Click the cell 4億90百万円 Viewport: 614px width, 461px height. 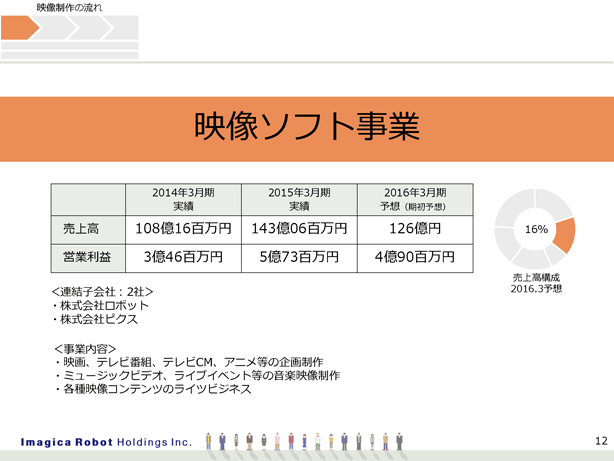pyautogui.click(x=415, y=257)
